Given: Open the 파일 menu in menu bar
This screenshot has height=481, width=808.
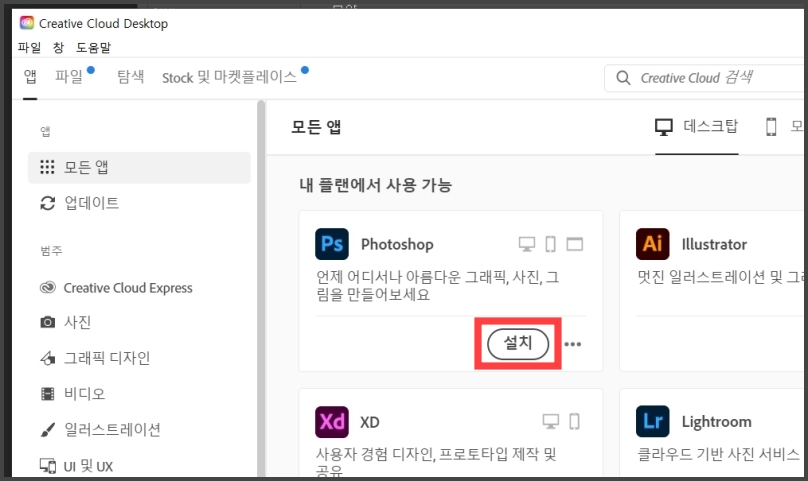Looking at the screenshot, I should 29,47.
